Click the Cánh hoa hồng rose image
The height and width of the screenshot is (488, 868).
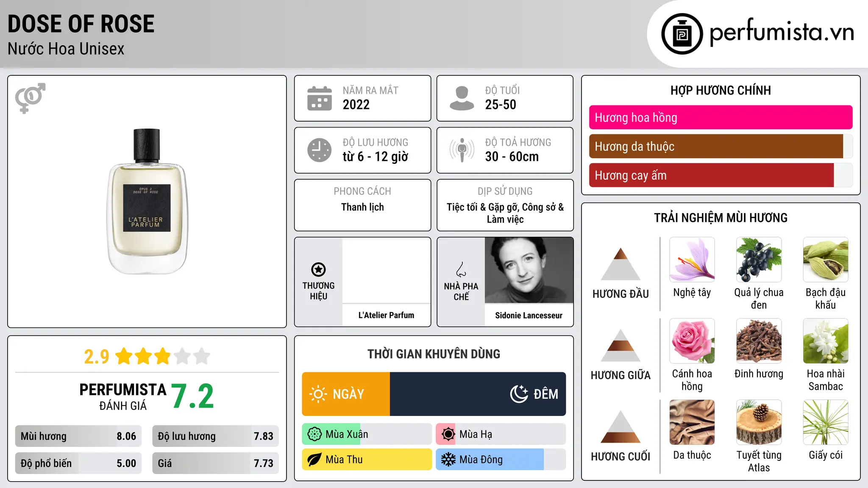[692, 341]
